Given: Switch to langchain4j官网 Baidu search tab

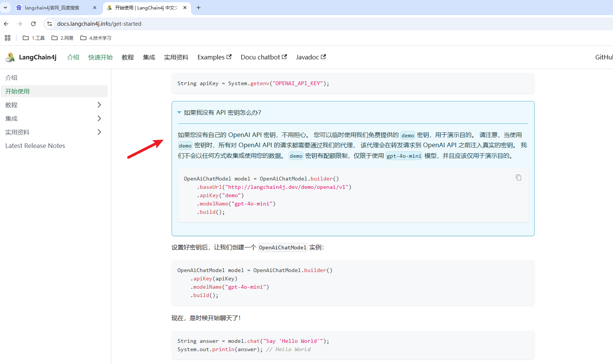Looking at the screenshot, I should coord(52,8).
